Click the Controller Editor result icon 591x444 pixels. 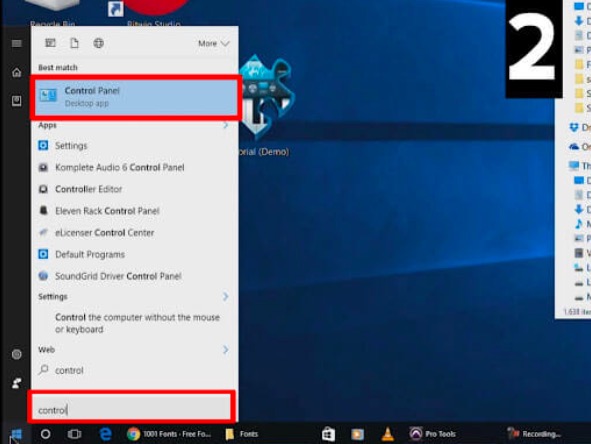tap(43, 188)
